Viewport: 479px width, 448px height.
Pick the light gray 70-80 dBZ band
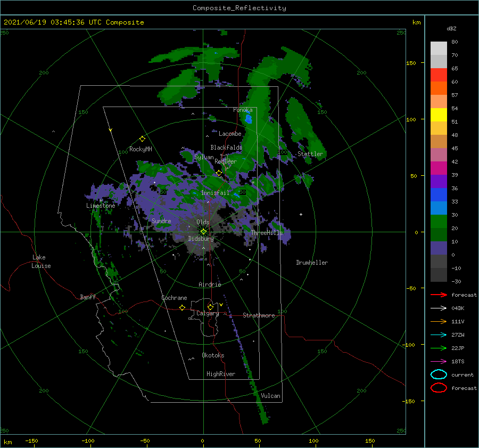(x=439, y=48)
